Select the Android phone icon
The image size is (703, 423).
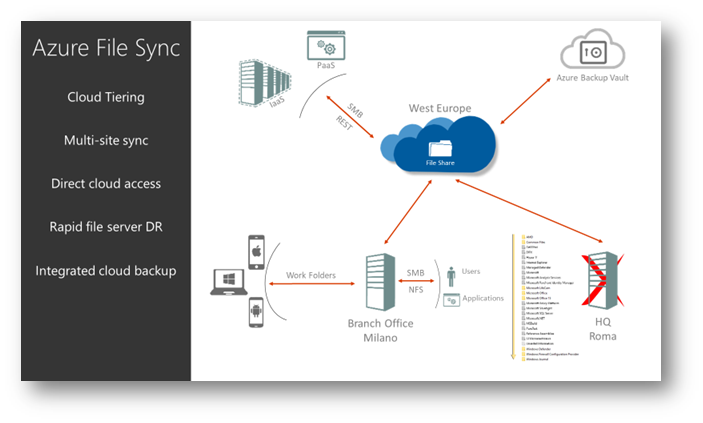pos(256,312)
